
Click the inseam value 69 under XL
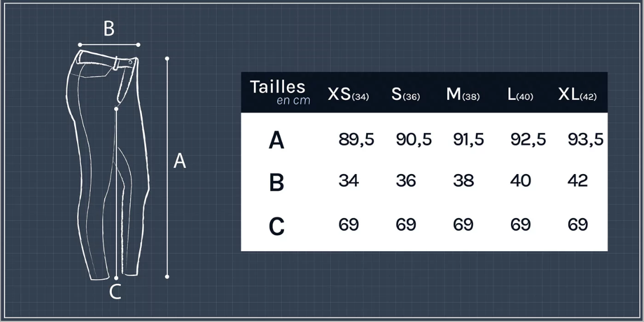click(578, 224)
